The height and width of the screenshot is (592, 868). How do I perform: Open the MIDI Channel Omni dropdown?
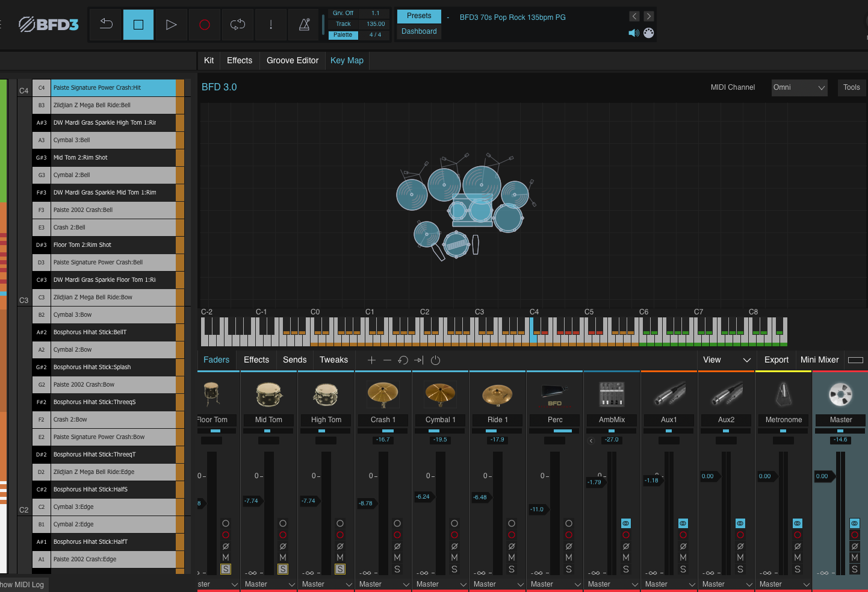799,87
